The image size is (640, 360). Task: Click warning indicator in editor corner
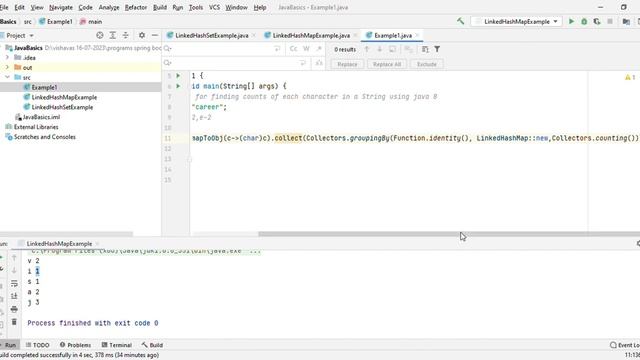[630, 77]
